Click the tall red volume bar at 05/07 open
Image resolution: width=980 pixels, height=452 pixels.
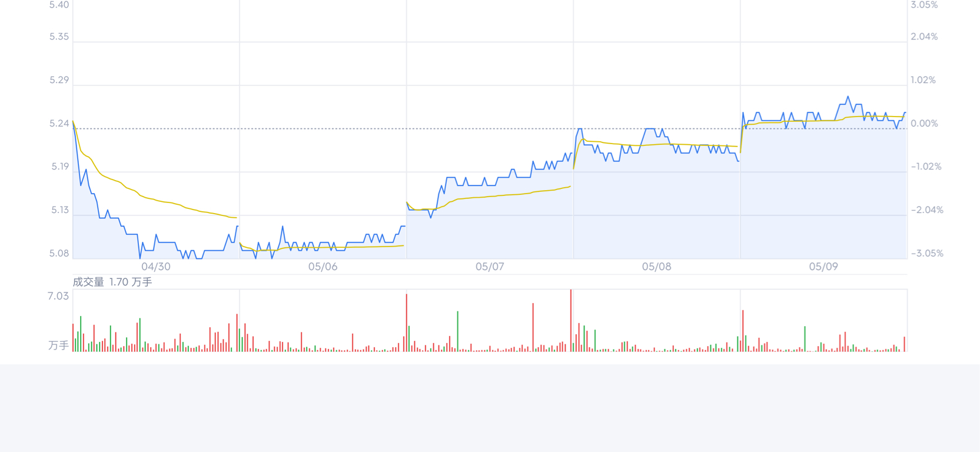(406, 323)
